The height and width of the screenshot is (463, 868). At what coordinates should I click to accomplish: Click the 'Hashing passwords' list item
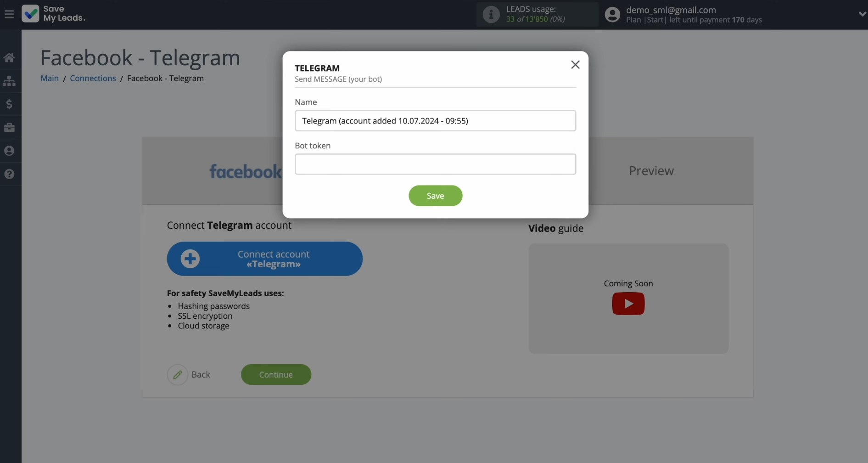click(x=214, y=306)
